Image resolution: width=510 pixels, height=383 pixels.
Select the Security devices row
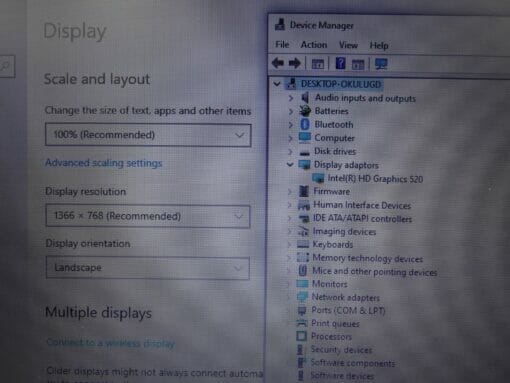pyautogui.click(x=341, y=350)
